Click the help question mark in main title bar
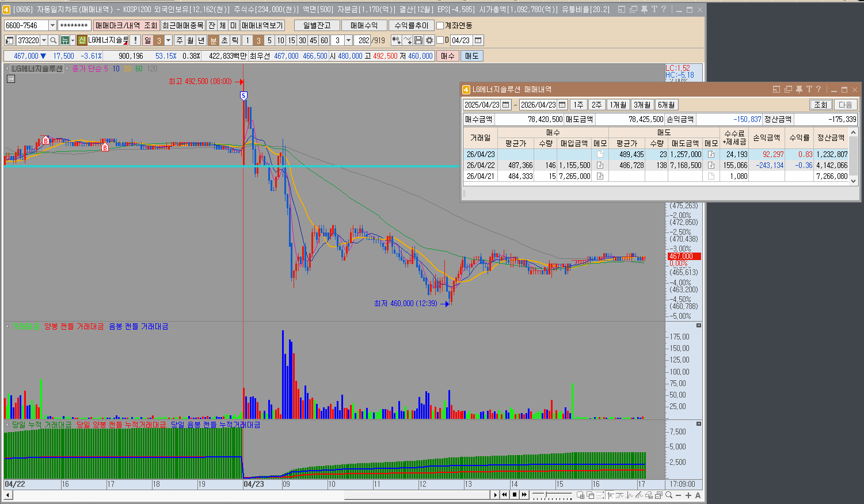The width and height of the screenshot is (864, 504). click(x=664, y=9)
